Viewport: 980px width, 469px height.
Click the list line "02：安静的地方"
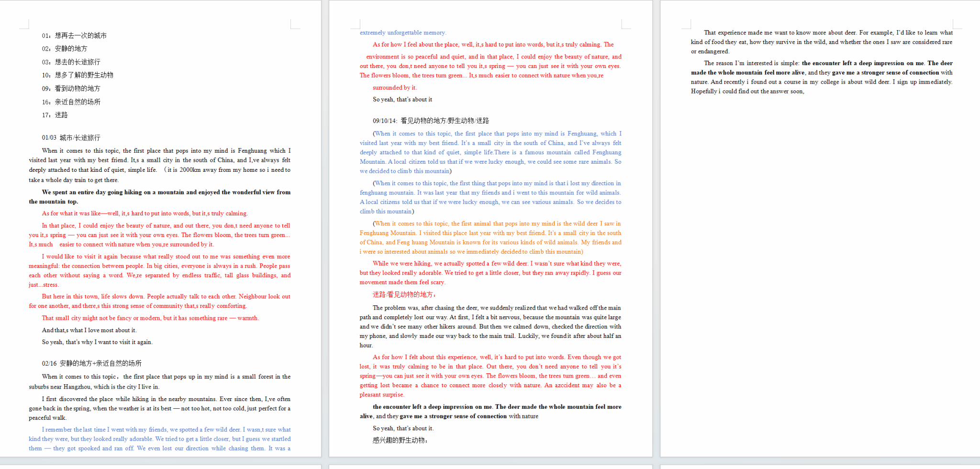65,48
